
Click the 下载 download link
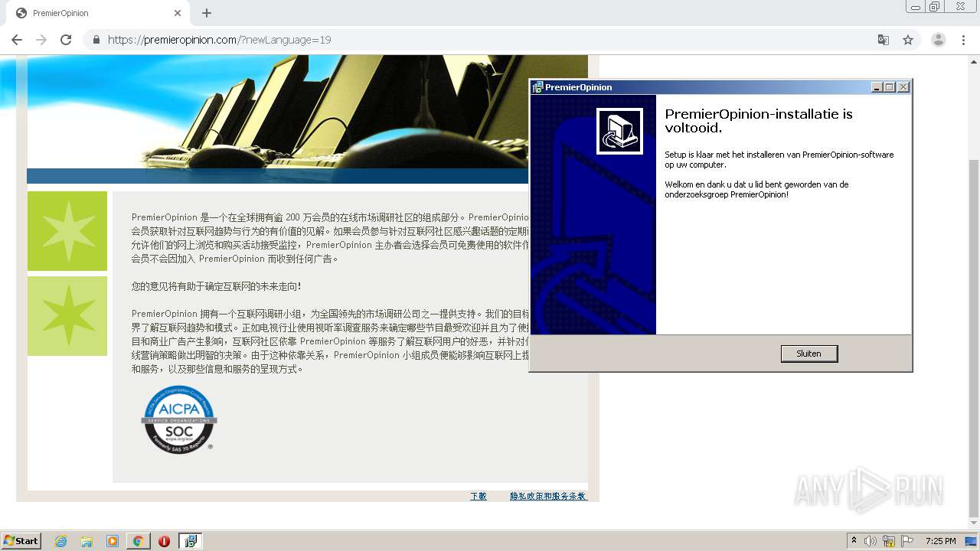pyautogui.click(x=479, y=496)
